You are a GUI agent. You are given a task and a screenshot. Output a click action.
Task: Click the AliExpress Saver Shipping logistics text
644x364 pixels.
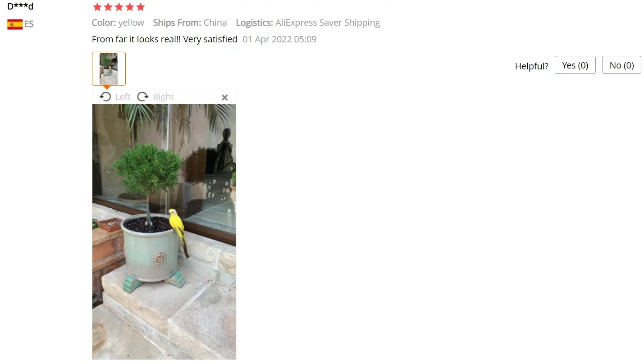(x=328, y=23)
